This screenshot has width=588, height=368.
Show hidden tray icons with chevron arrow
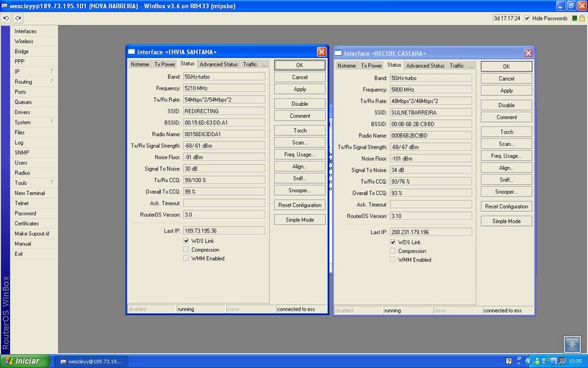coord(528,361)
